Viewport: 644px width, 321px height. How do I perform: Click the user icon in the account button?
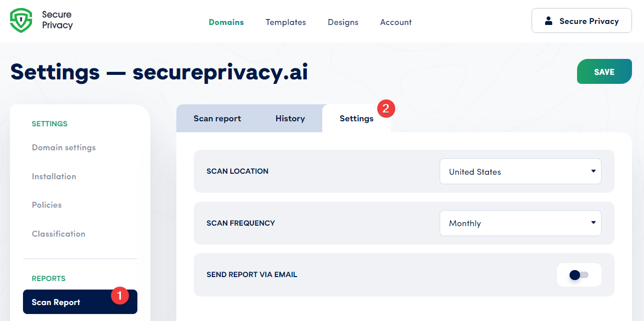click(550, 20)
